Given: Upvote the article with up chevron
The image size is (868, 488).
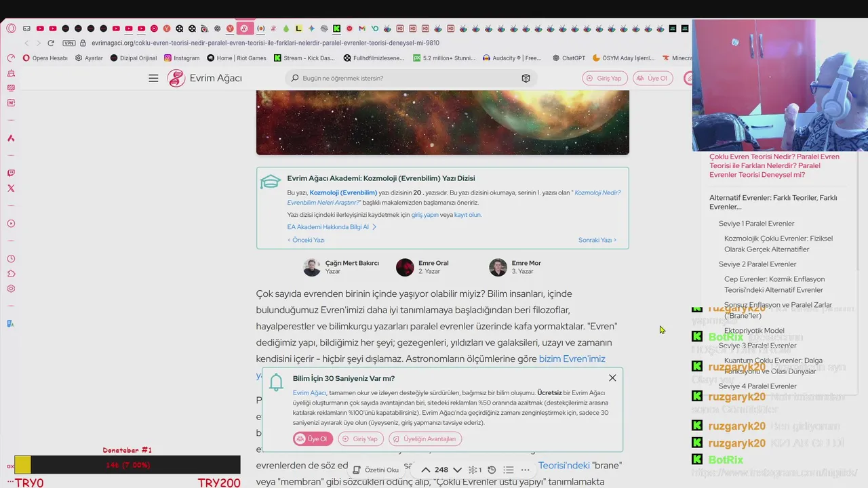Looking at the screenshot, I should [x=426, y=470].
